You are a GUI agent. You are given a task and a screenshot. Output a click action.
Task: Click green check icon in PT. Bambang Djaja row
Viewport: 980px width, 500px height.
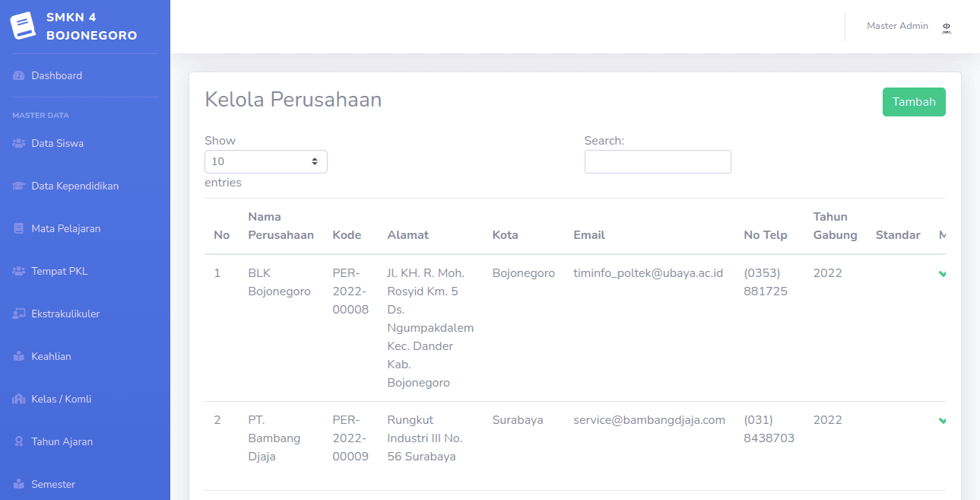[x=942, y=420]
